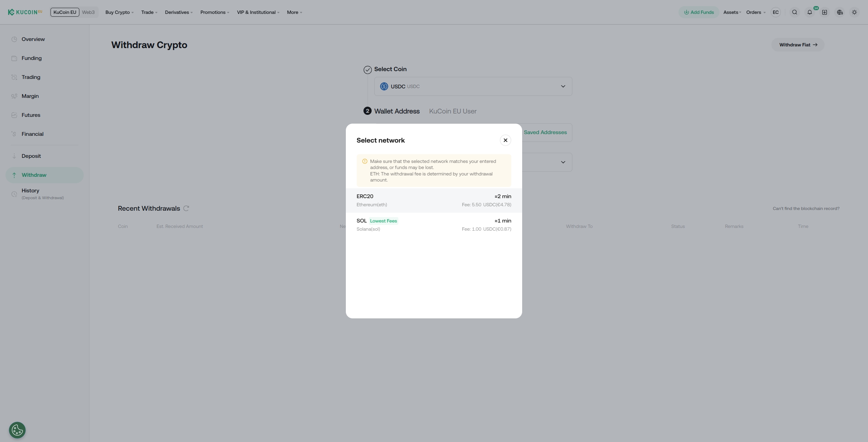Screen dimensions: 868x442
Task: Click the "Coin" column header
Action: pos(123,226)
